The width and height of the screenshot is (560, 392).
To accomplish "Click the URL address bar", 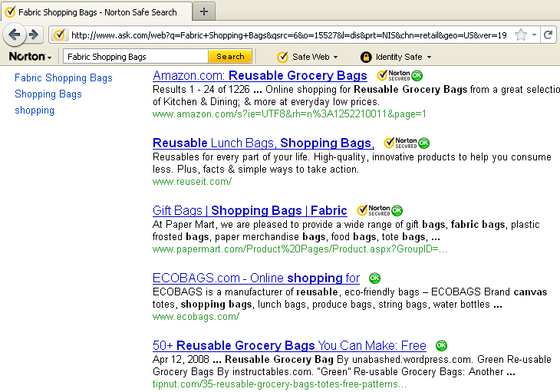I will click(288, 35).
